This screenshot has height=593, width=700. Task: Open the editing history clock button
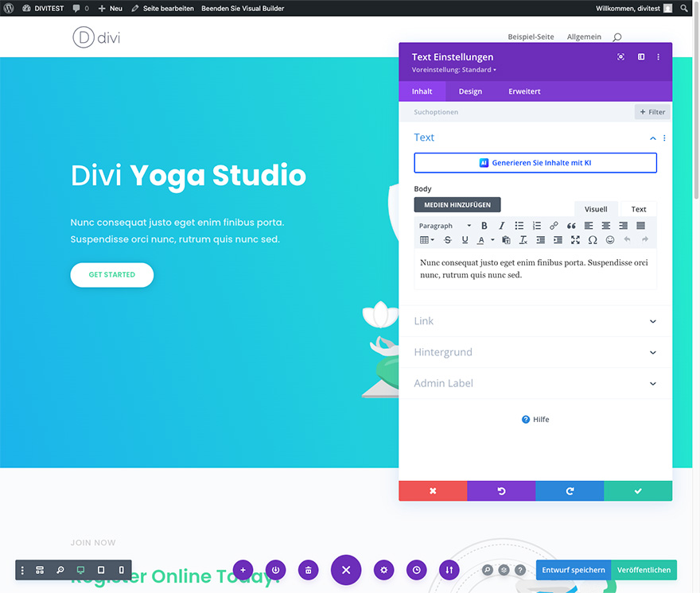coord(416,570)
